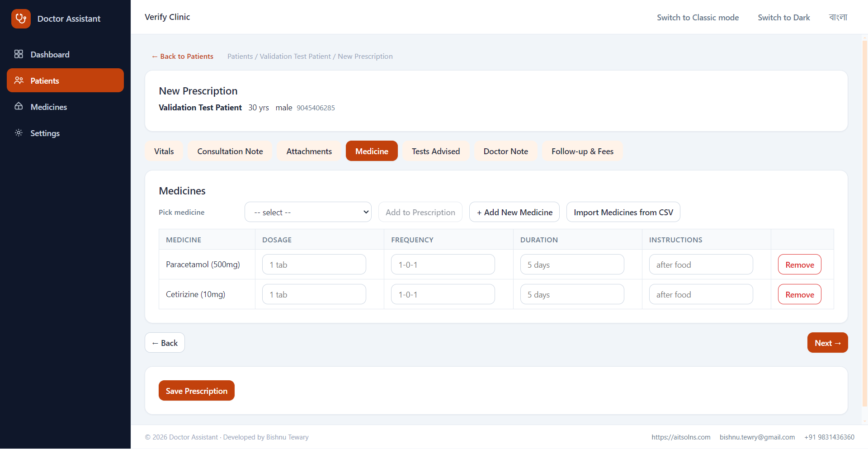
Task: Switch to Dark theme
Action: 784,17
